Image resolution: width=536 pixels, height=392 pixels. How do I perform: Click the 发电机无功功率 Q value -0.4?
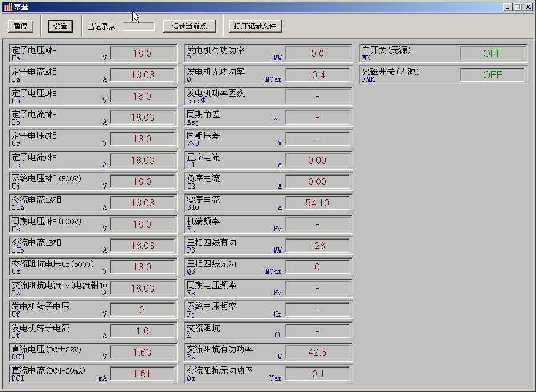pyautogui.click(x=317, y=75)
